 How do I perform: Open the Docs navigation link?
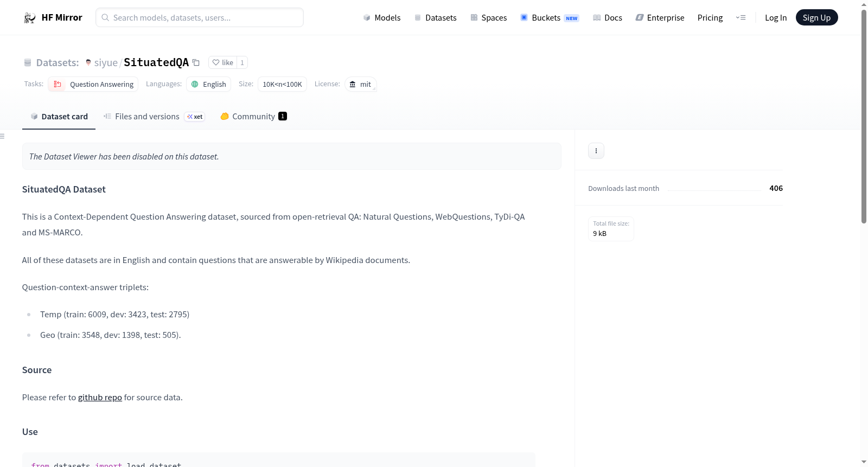coord(608,17)
